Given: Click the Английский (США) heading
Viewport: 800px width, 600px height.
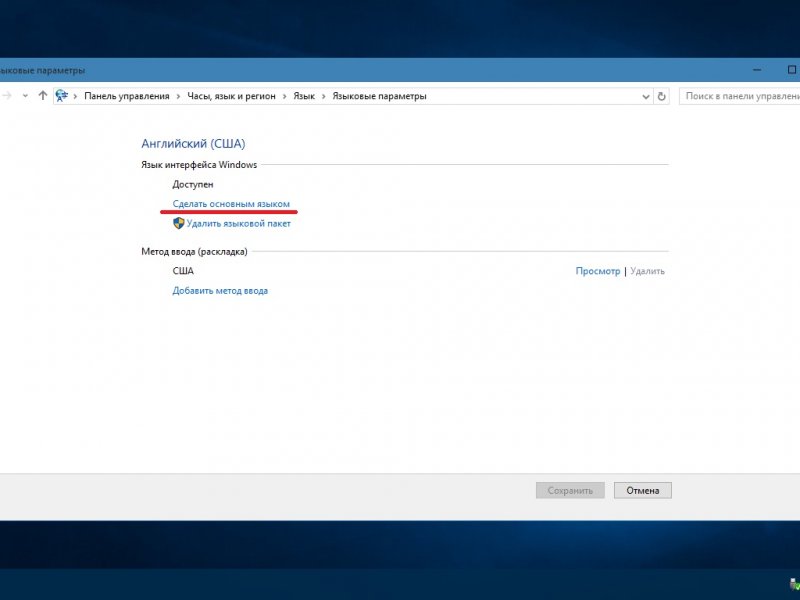Looking at the screenshot, I should pyautogui.click(x=193, y=144).
